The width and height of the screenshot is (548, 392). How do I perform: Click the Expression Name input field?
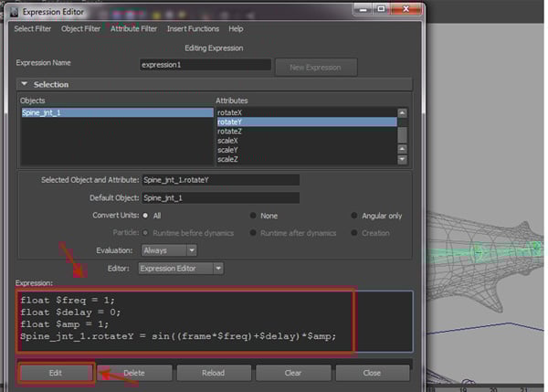pos(205,65)
